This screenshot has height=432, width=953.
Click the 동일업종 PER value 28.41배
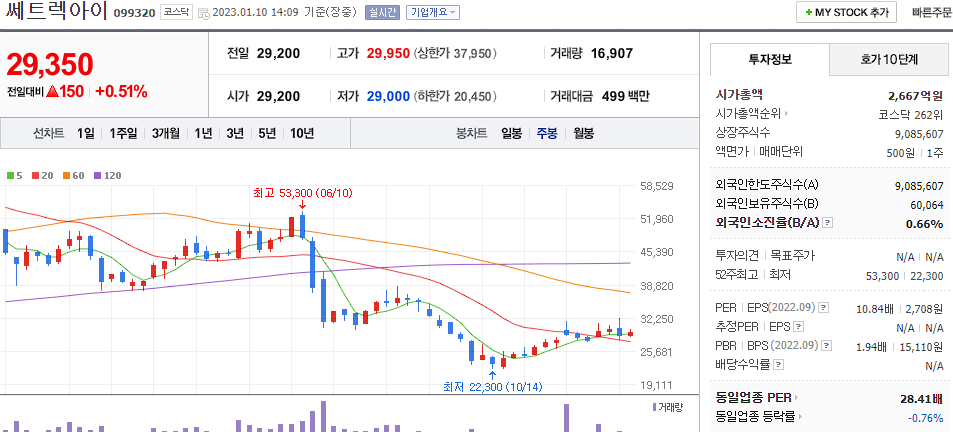coord(921,399)
